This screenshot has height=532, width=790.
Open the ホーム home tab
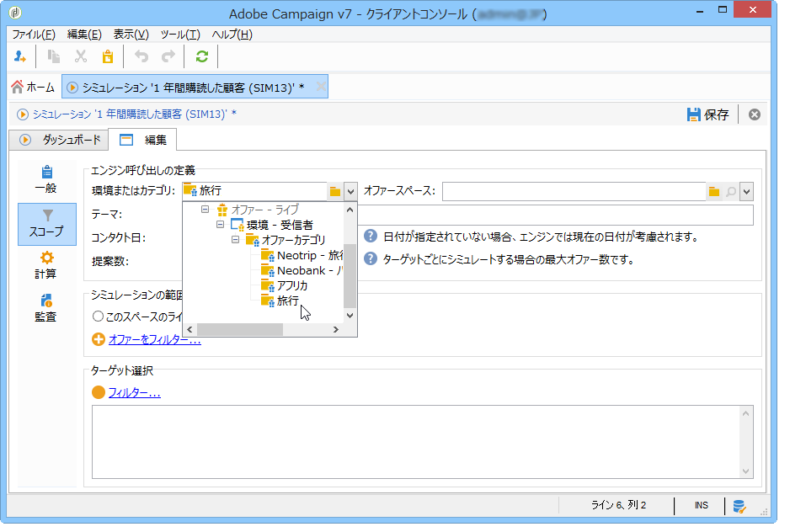[33, 88]
